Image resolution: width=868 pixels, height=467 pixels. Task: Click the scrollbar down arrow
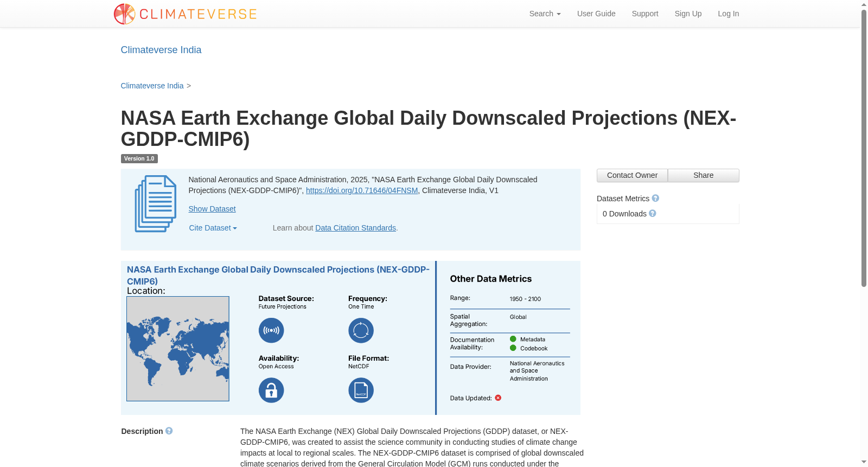point(864,462)
